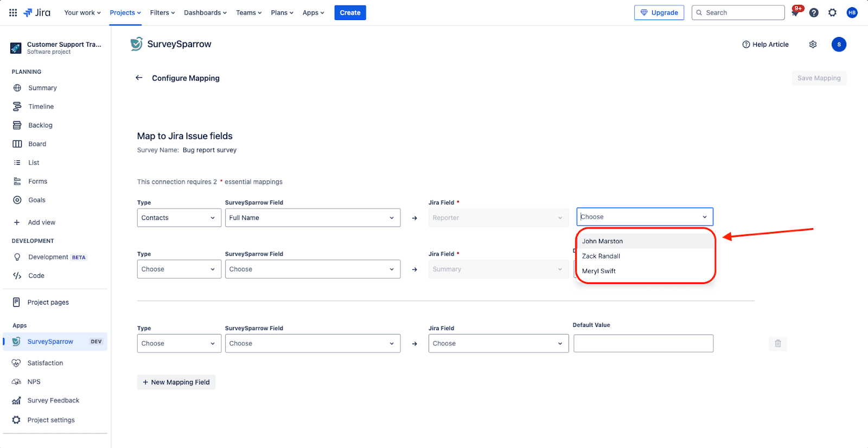This screenshot has width=868, height=448.
Task: Click the Create button
Action: [350, 12]
